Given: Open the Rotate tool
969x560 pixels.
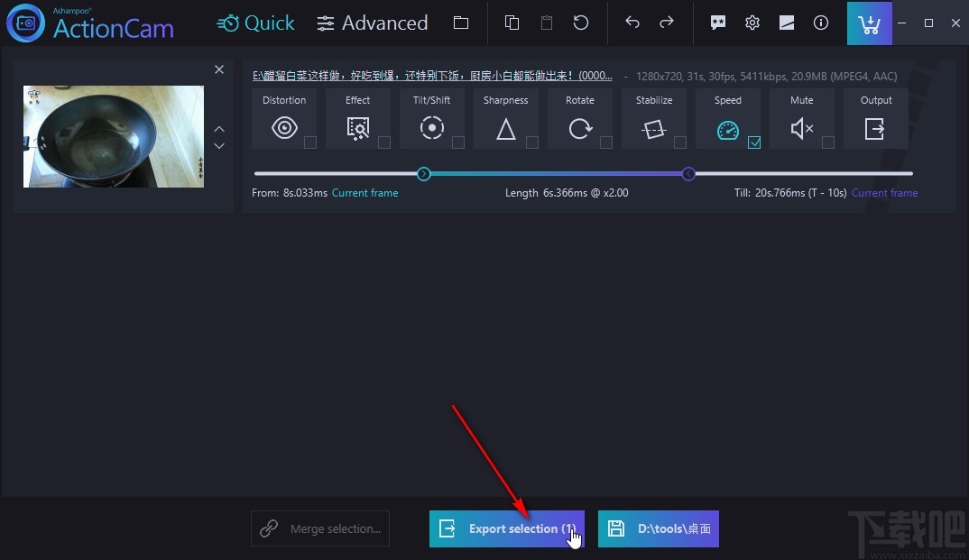Looking at the screenshot, I should pyautogui.click(x=579, y=118).
